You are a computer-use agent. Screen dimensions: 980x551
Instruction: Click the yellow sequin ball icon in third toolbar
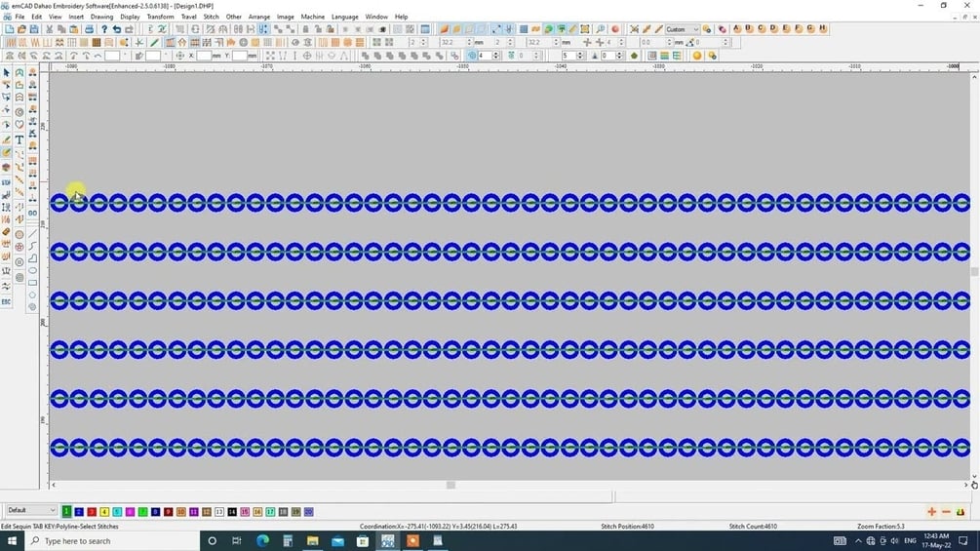(697, 56)
